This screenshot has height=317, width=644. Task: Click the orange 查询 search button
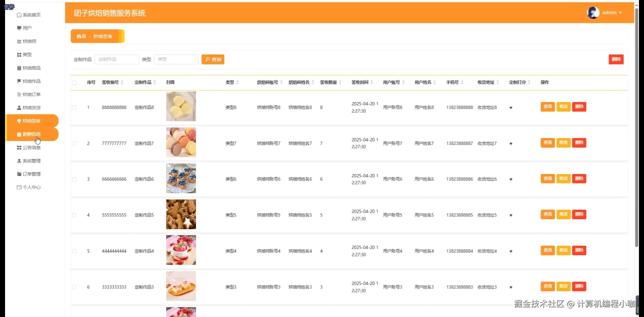(x=213, y=60)
